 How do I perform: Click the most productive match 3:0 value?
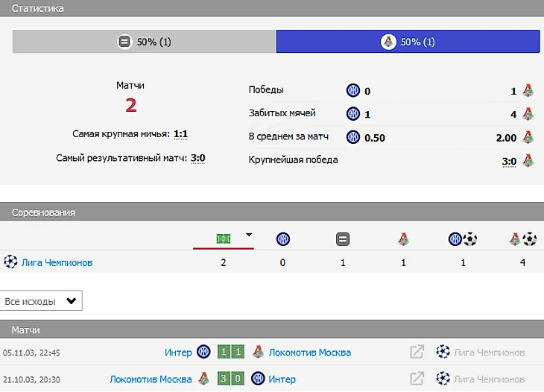pyautogui.click(x=197, y=158)
